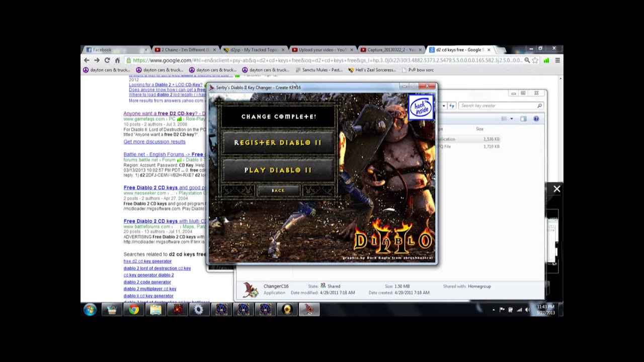
Task: Open Windows Start button
Action: [x=90, y=310]
